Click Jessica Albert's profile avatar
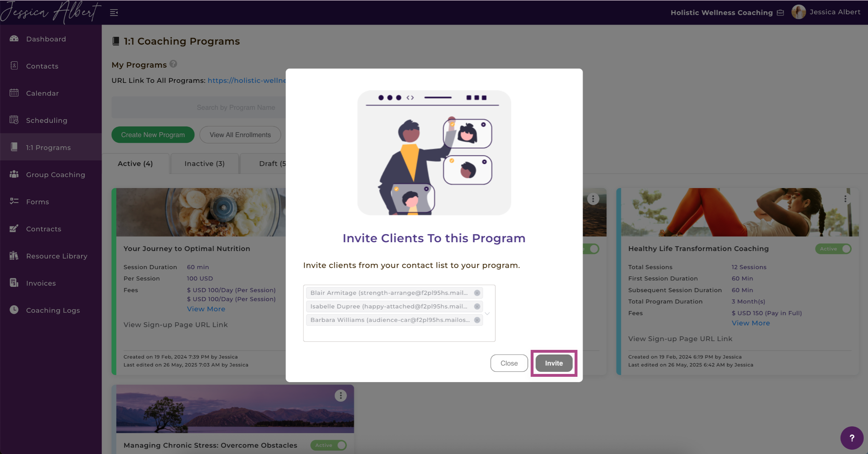 coord(798,12)
